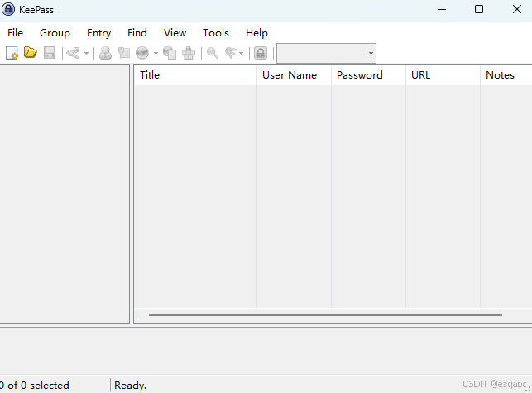The height and width of the screenshot is (393, 532).
Task: Expand the Show Entries dropdown arrow
Action: 242,53
